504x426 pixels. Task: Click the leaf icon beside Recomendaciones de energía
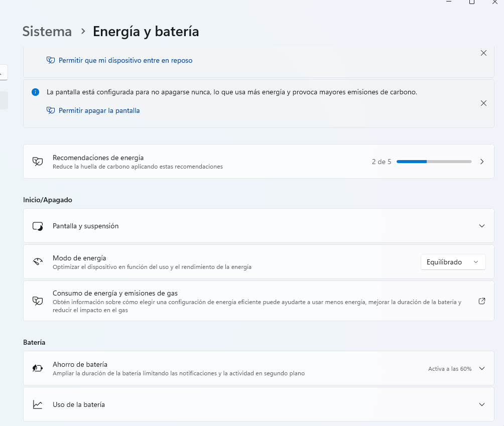tap(38, 162)
